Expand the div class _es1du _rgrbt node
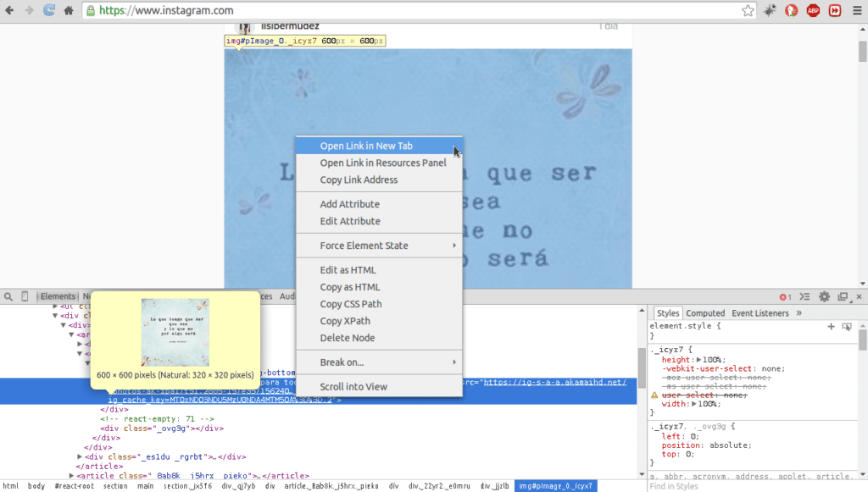 [80, 456]
